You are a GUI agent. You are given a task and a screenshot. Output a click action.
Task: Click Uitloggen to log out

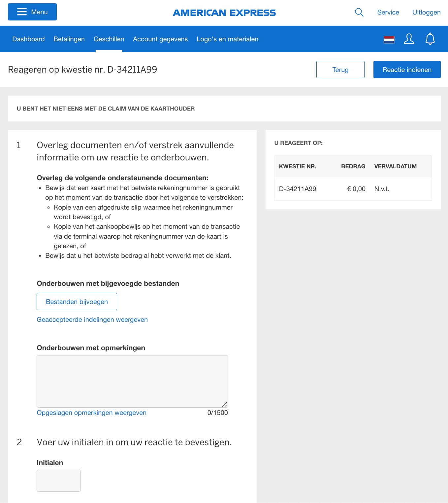426,12
